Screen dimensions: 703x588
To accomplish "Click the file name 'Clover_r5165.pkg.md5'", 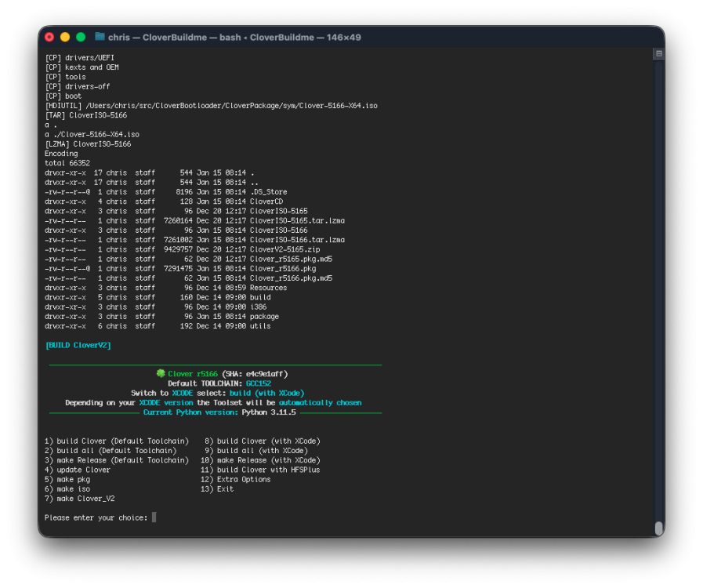I will [x=291, y=259].
